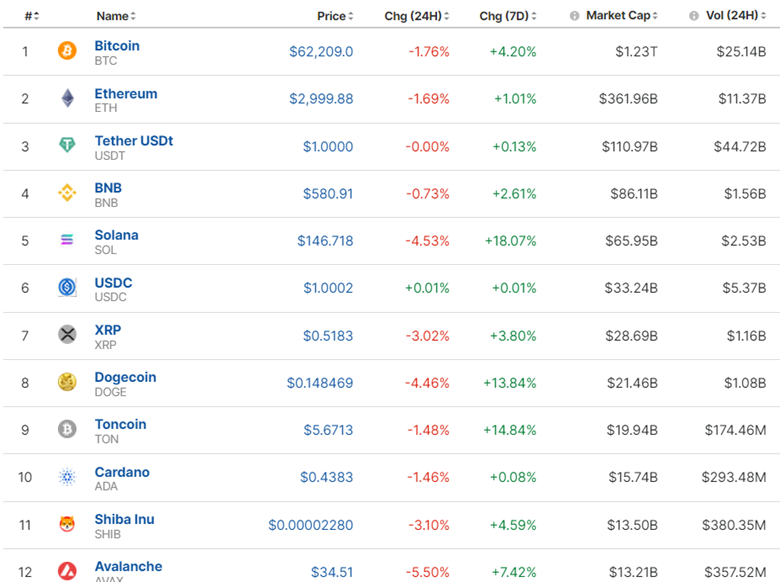Click the BNB yellow logo icon
This screenshot has height=582, width=780.
pyautogui.click(x=67, y=193)
